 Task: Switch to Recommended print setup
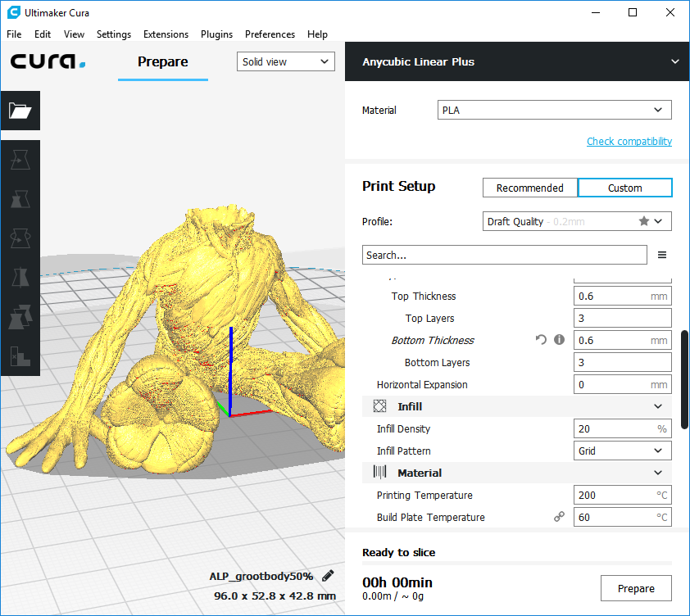pyautogui.click(x=530, y=188)
